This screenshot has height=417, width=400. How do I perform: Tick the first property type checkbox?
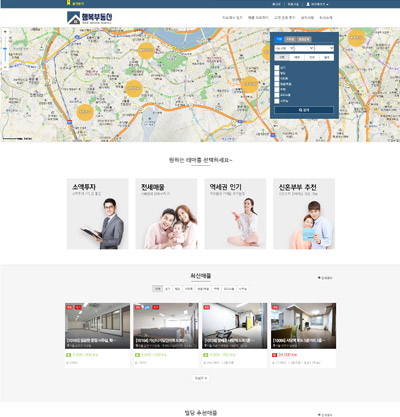(277, 67)
